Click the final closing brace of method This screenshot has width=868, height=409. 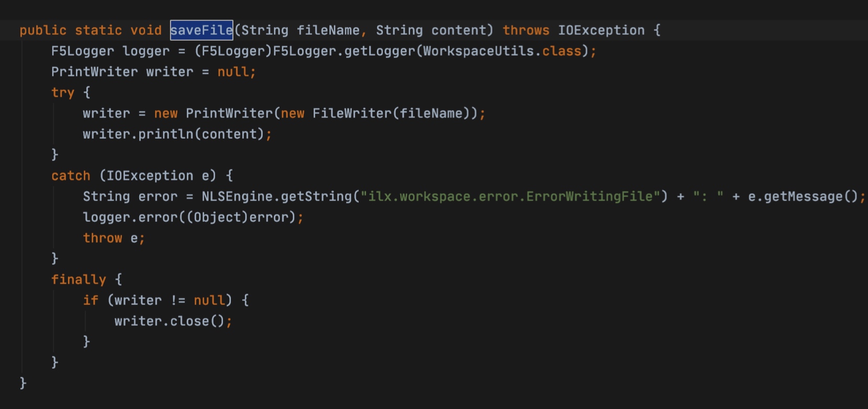tap(23, 383)
